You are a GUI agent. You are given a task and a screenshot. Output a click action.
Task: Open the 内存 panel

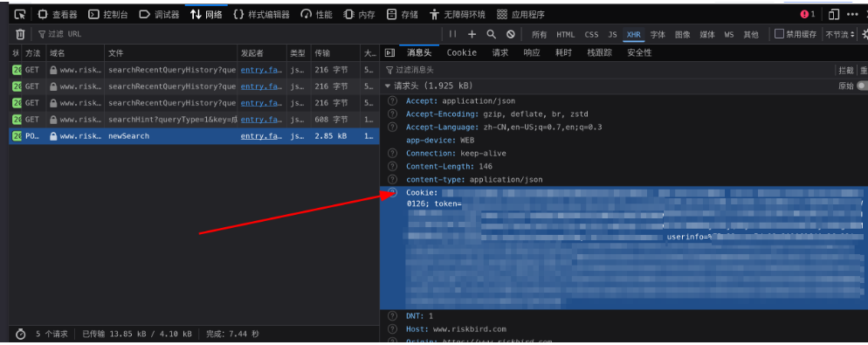359,14
